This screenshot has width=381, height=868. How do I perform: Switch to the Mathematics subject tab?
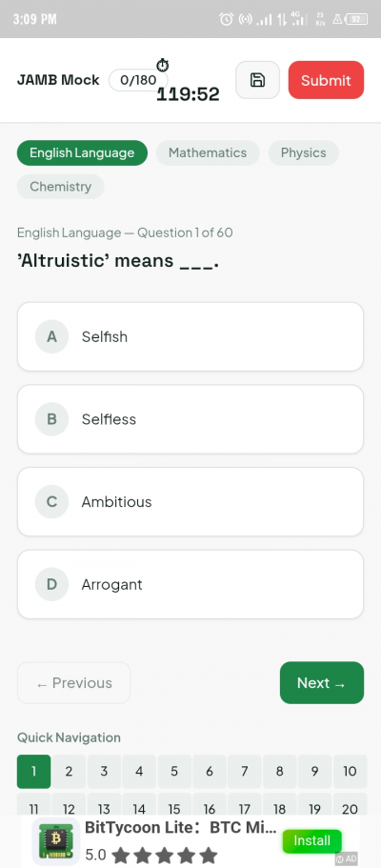(208, 152)
